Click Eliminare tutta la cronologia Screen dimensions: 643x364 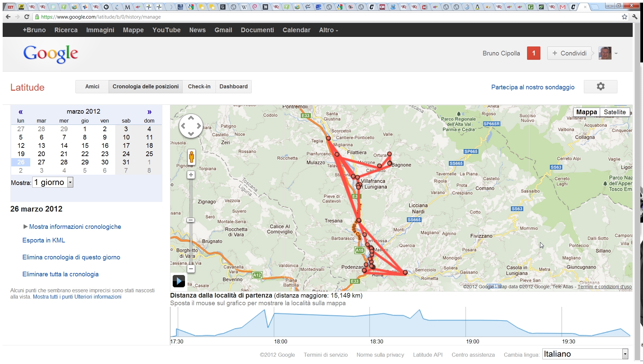point(60,274)
